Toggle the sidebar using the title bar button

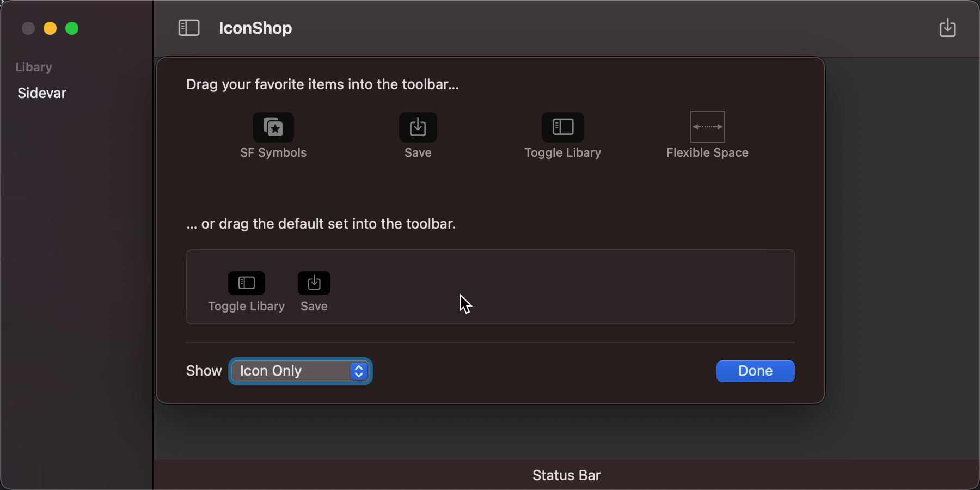(189, 28)
